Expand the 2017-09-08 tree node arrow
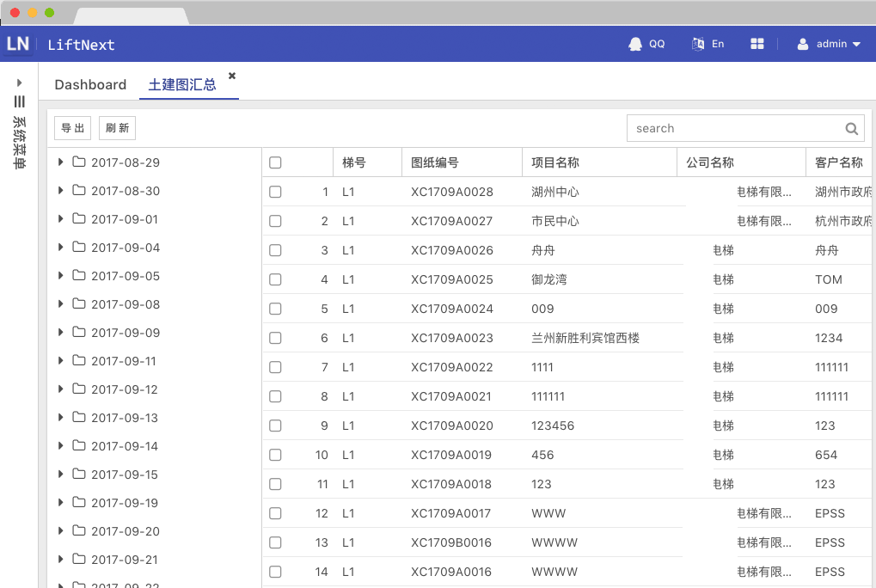876x588 pixels. point(60,303)
